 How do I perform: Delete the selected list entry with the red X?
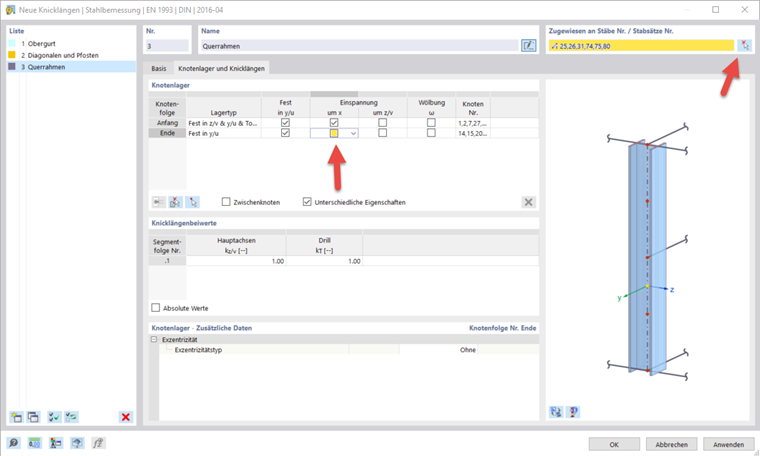tap(126, 417)
